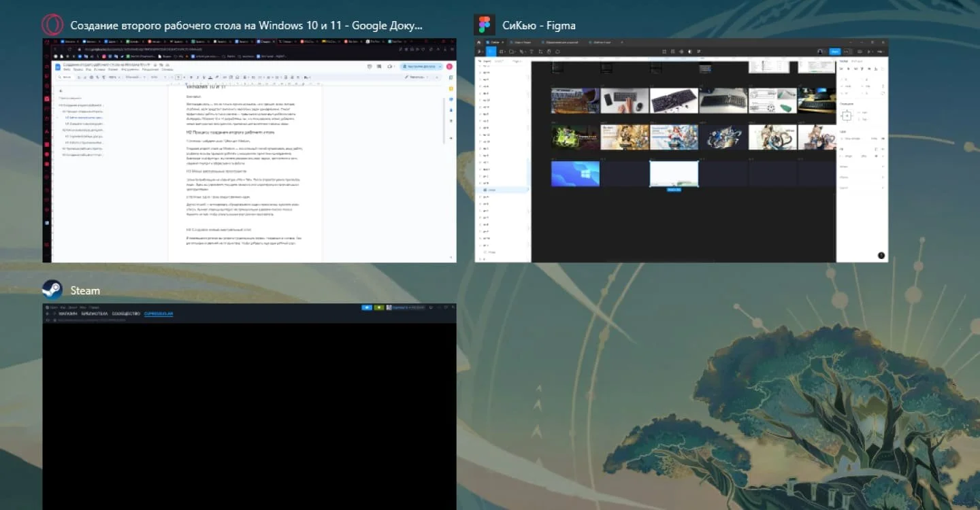Screen dimensions: 980x510
Task: Switch to the СиКью Figma window thumbnail
Action: click(x=681, y=150)
